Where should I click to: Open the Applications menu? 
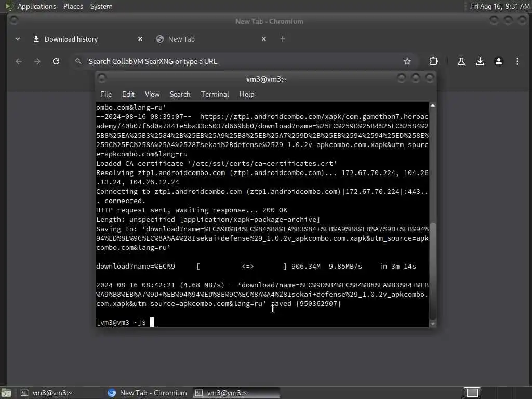pos(37,6)
